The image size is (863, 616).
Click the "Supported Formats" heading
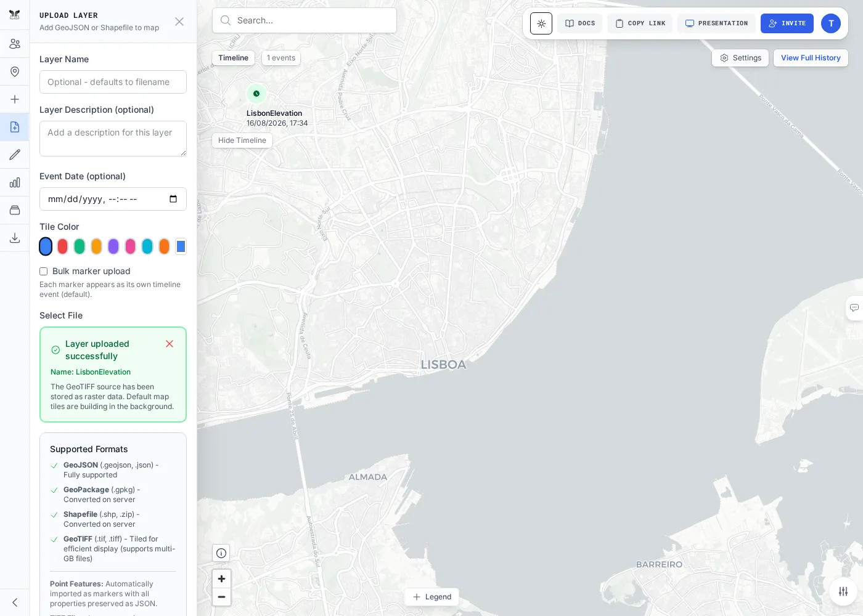[89, 449]
